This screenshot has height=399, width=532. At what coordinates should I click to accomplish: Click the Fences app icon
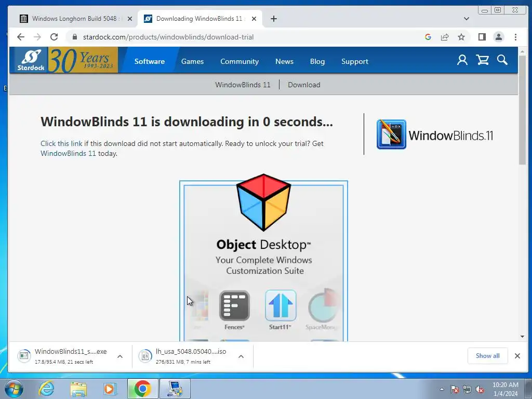[234, 306]
